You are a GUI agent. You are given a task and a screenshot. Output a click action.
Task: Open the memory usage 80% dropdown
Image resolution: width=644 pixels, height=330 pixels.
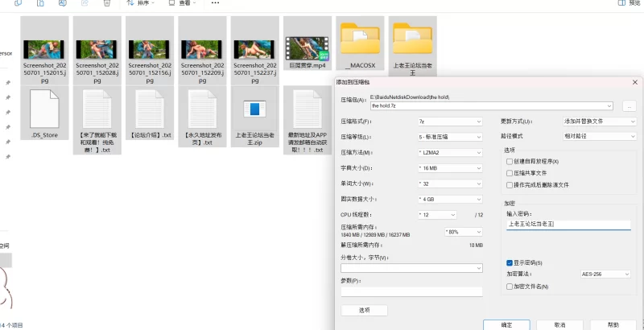click(x=464, y=232)
